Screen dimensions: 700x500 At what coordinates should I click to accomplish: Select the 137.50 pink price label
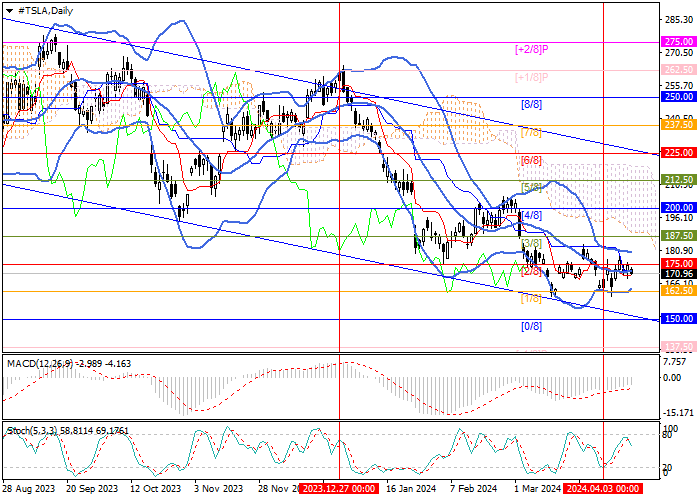pos(679,346)
